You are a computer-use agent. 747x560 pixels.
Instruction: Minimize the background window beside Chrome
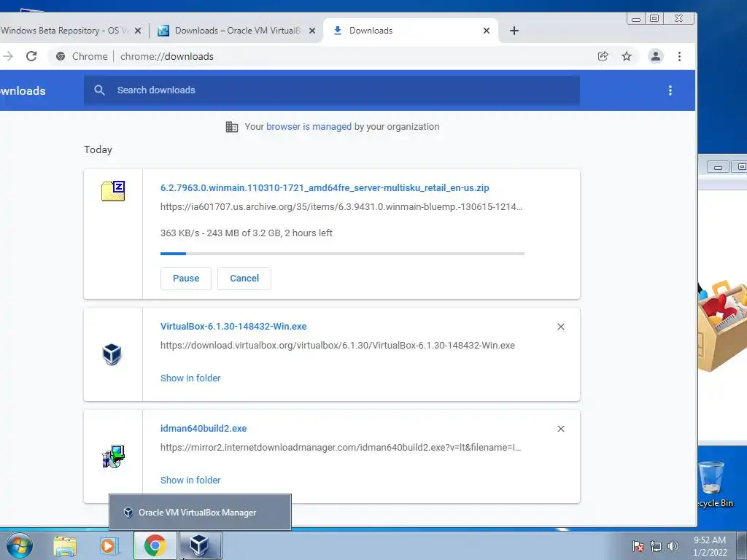coord(718,167)
